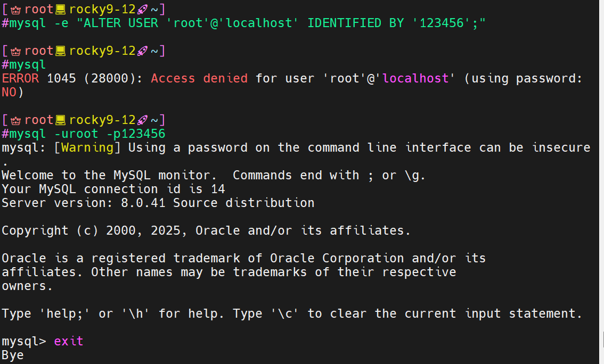This screenshot has height=364, width=604.
Task: Click the -p123456 option in the third command
Action: pos(136,134)
